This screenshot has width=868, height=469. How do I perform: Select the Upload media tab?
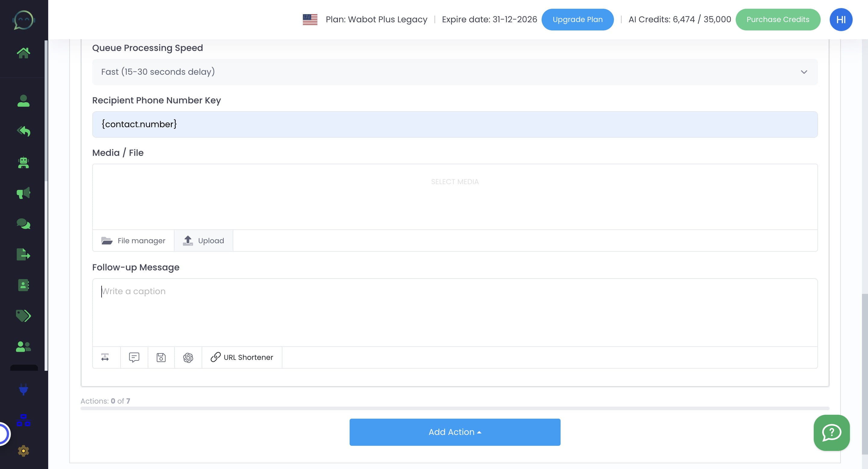click(203, 241)
